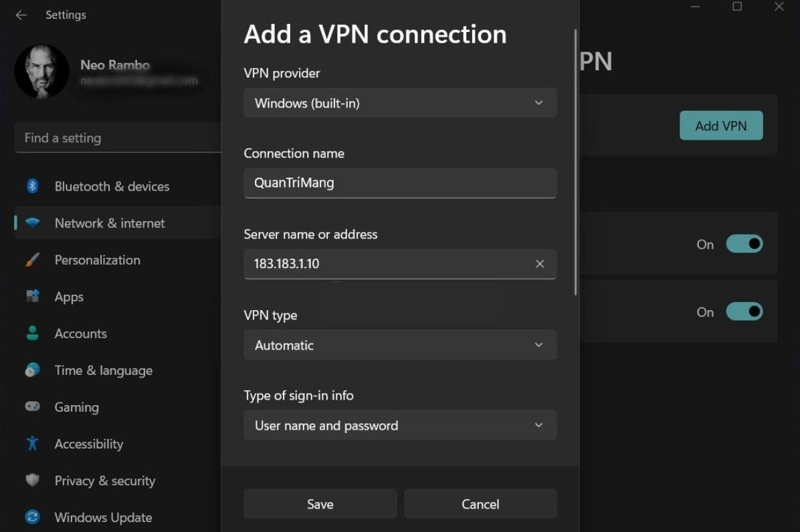Screen dimensions: 800x532
Task: Click the Windows Update icon
Action: pos(32,517)
